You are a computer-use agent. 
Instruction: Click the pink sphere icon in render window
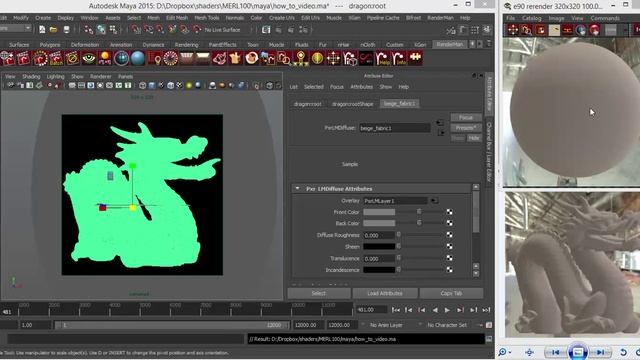coord(594,30)
